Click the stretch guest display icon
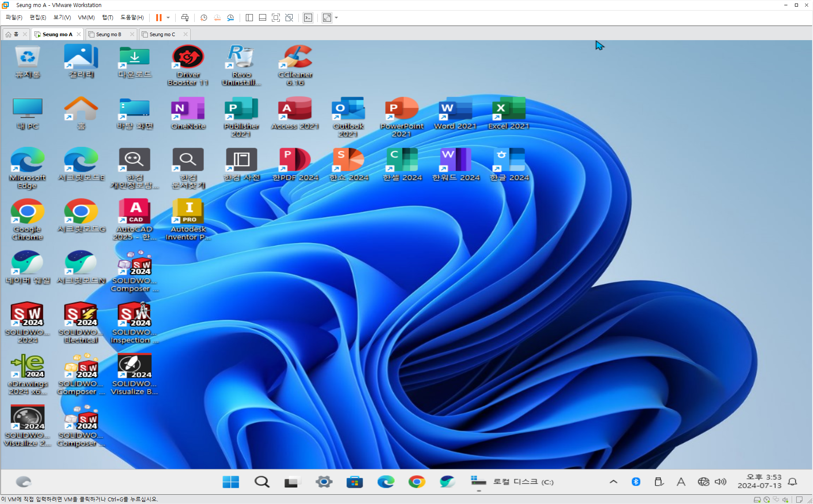 coord(327,18)
